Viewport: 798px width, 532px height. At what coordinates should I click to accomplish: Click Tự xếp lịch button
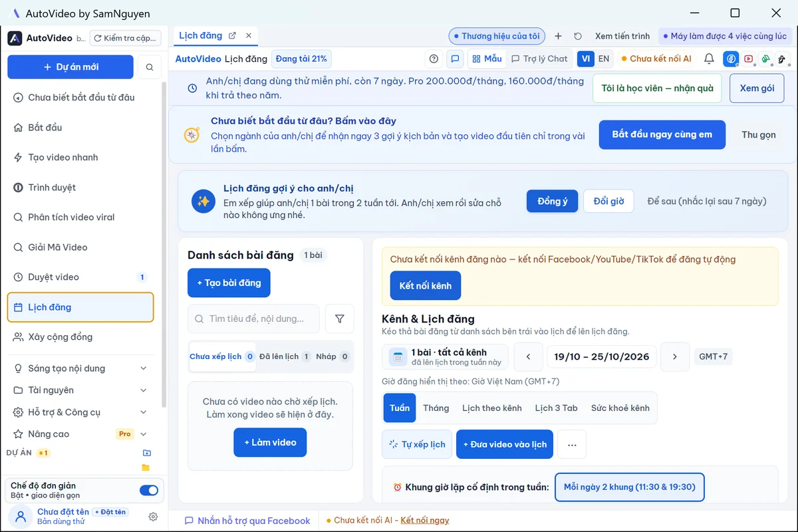pos(417,444)
